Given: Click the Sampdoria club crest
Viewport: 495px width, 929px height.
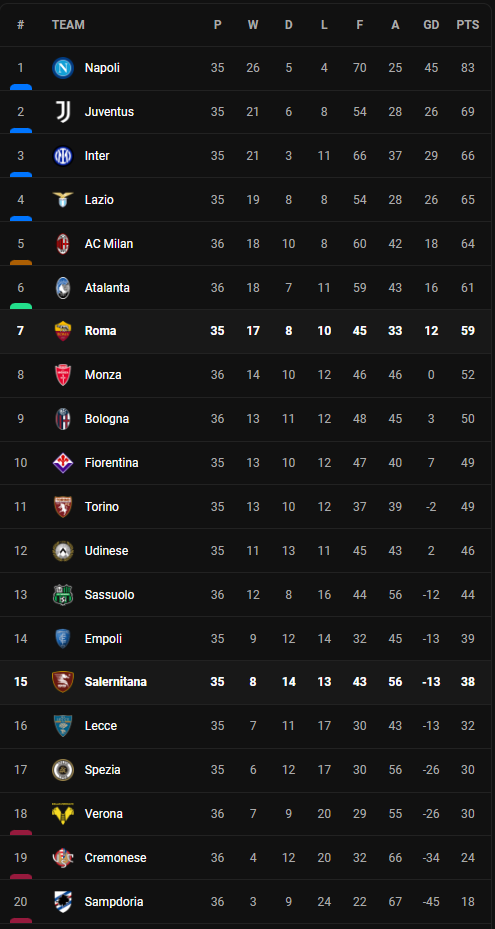Looking at the screenshot, I should (x=62, y=902).
